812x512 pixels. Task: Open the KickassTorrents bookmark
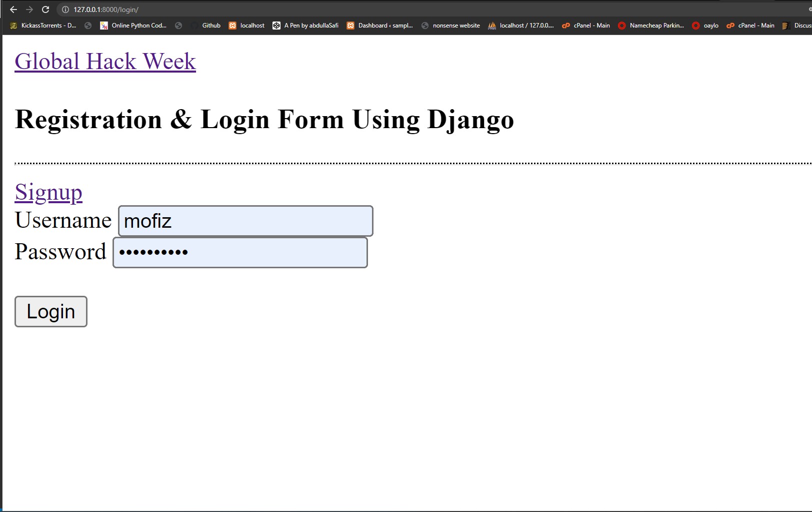pyautogui.click(x=43, y=26)
